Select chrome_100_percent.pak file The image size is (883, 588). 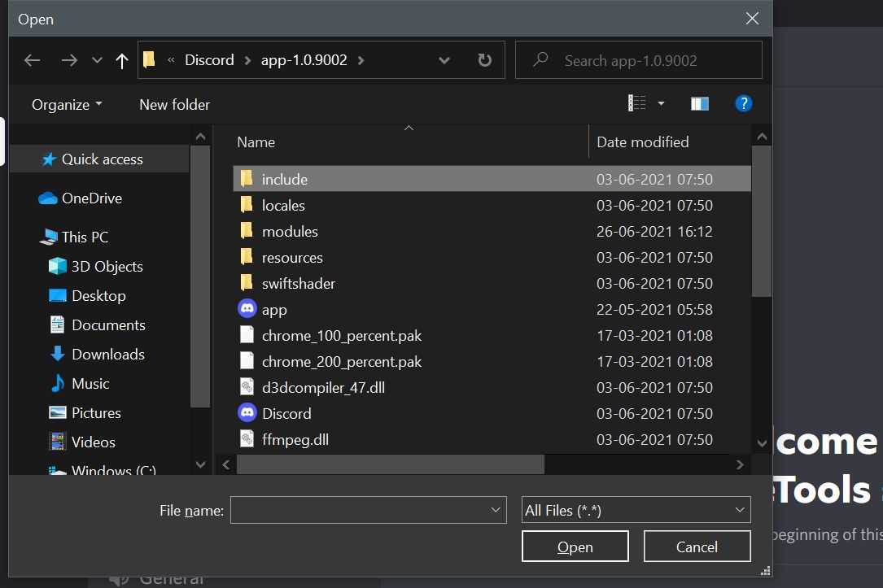[492, 335]
